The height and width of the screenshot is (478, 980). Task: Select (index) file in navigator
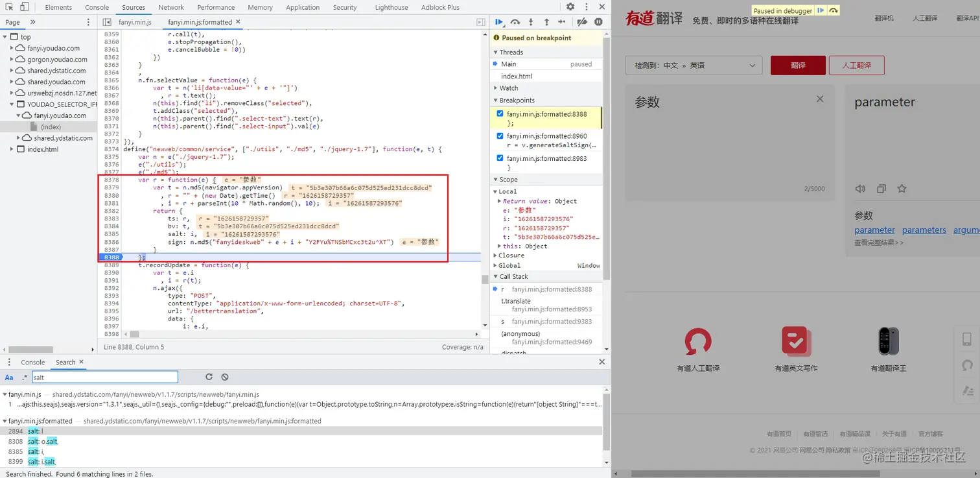[x=51, y=127]
